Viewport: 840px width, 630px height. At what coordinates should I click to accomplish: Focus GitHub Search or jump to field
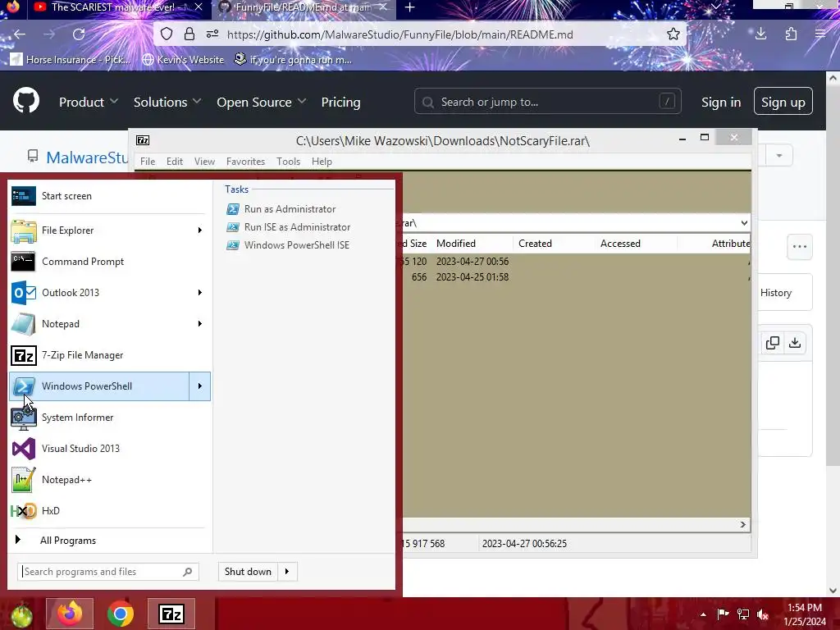(547, 101)
